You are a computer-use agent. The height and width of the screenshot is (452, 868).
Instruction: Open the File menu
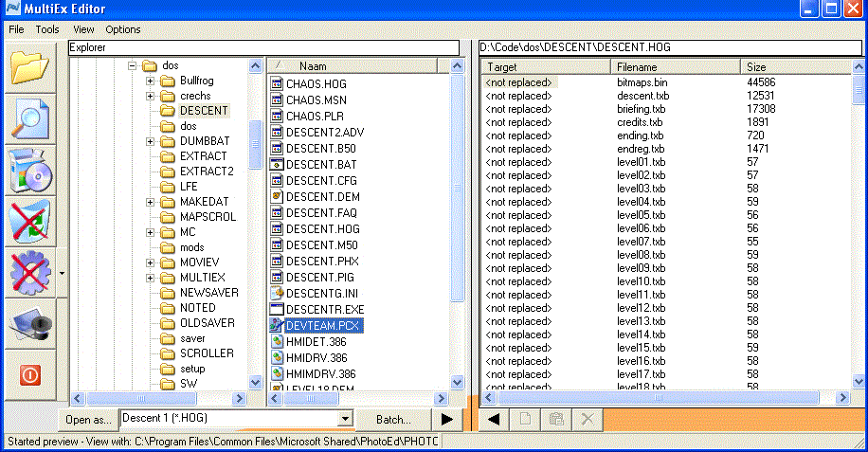pos(16,29)
